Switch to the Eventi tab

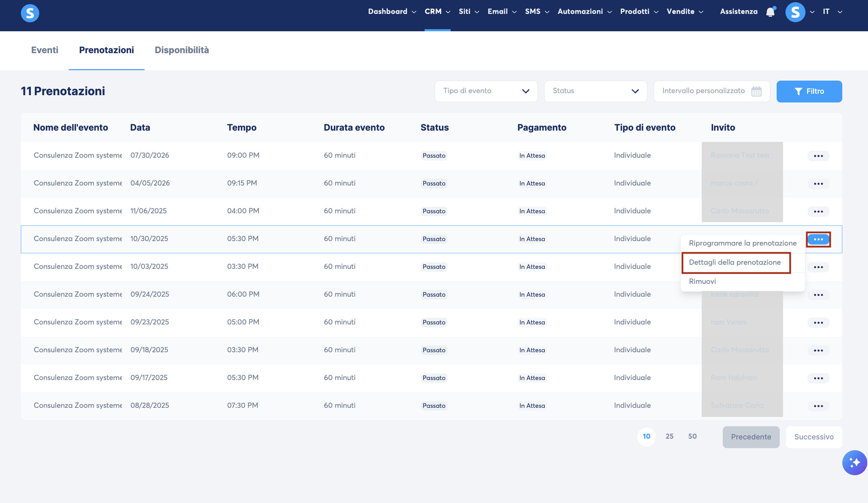click(x=45, y=50)
